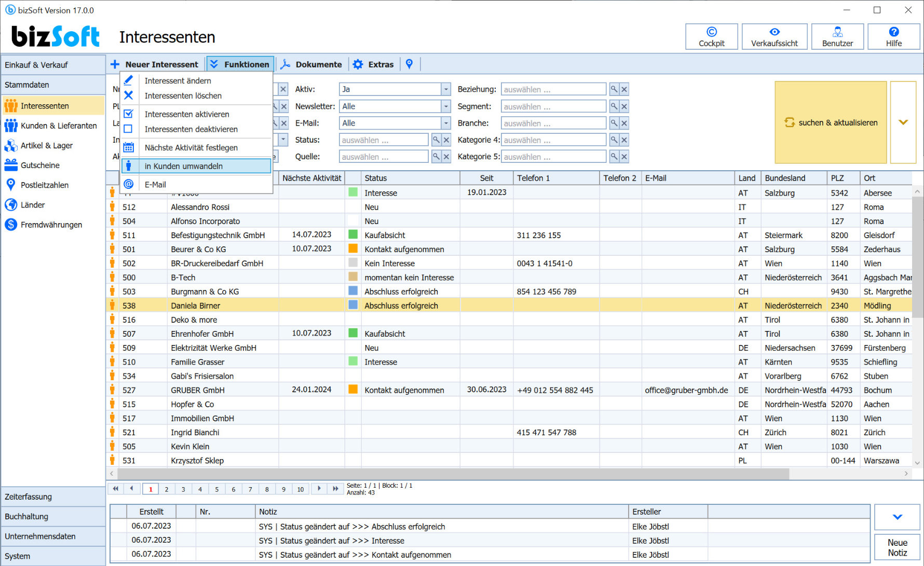The image size is (924, 566).
Task: Open Gutscheine in the sidebar
Action: click(40, 165)
